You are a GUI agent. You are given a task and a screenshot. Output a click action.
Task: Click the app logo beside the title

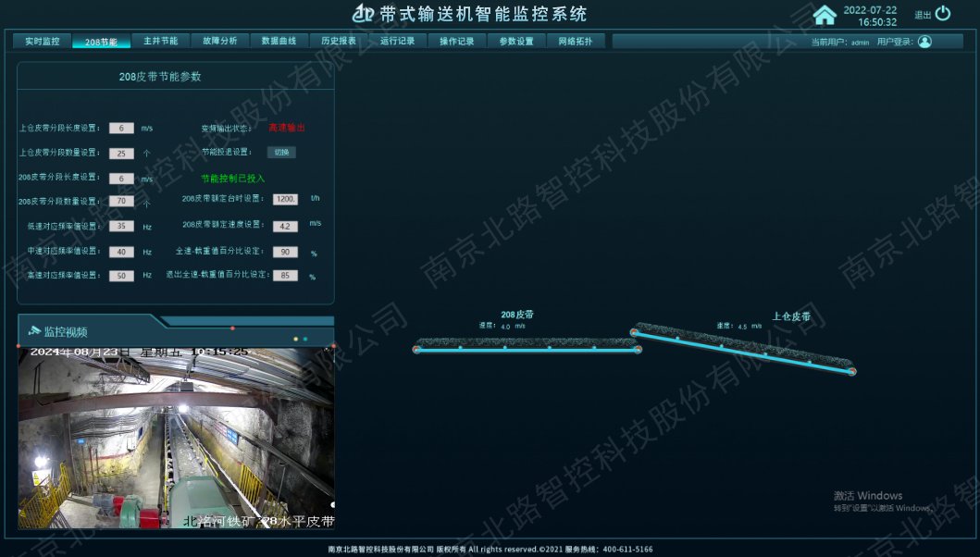tap(363, 14)
